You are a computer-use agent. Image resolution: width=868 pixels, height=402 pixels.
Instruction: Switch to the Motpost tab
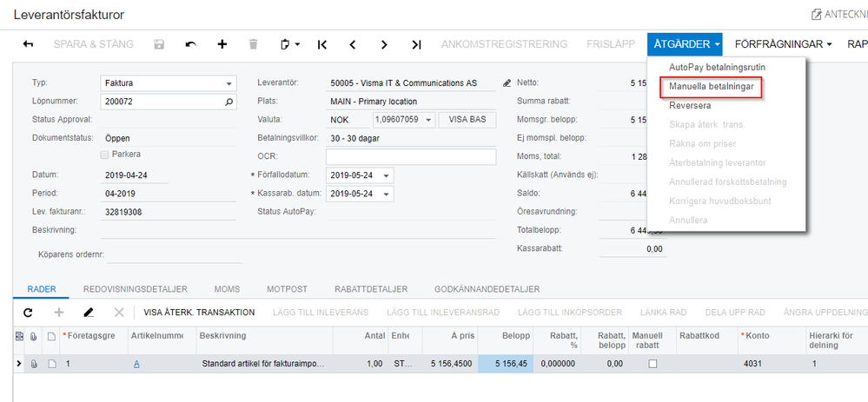287,288
